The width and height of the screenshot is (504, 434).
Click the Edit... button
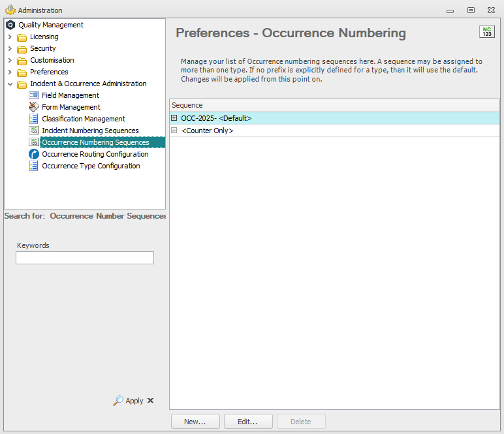pyautogui.click(x=248, y=422)
